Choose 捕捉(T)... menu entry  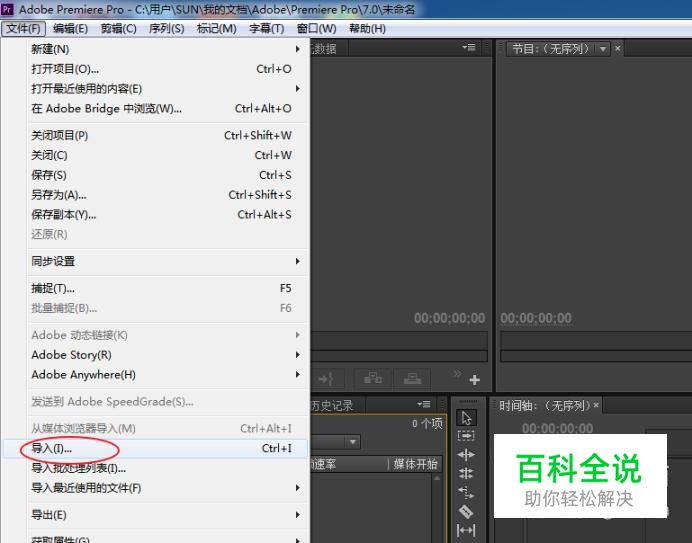(166, 288)
